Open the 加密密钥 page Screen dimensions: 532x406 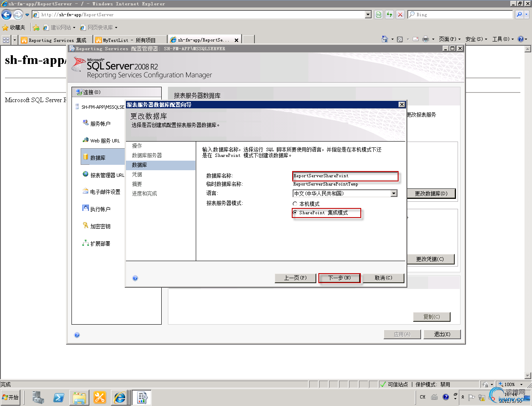[100, 226]
